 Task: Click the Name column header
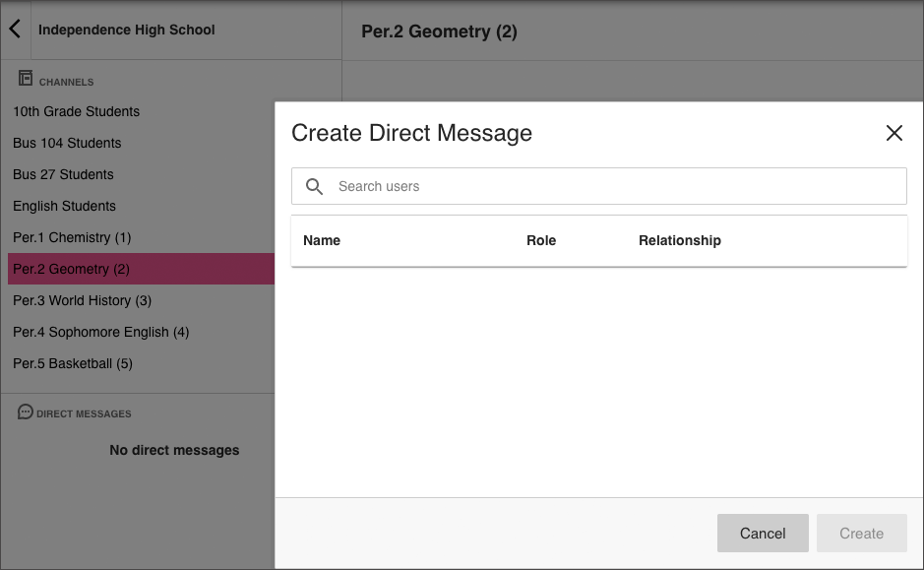322,240
